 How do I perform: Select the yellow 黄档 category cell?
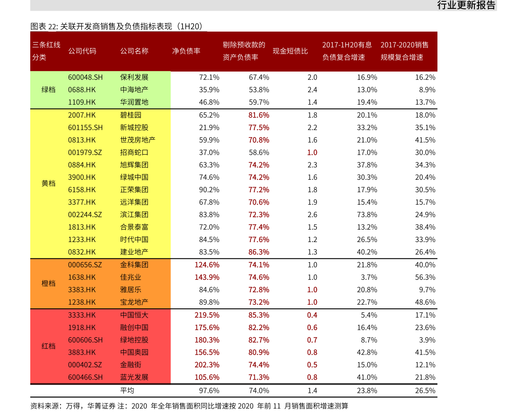49,183
